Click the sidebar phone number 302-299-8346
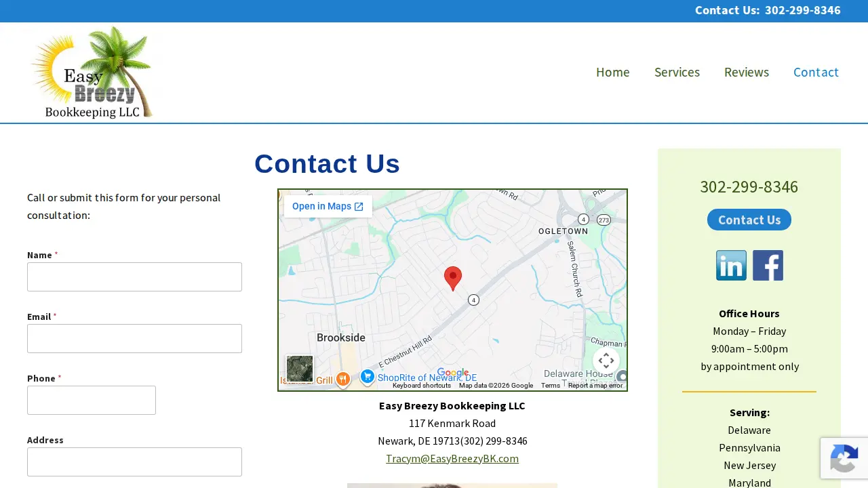The image size is (868, 488). coord(749,186)
